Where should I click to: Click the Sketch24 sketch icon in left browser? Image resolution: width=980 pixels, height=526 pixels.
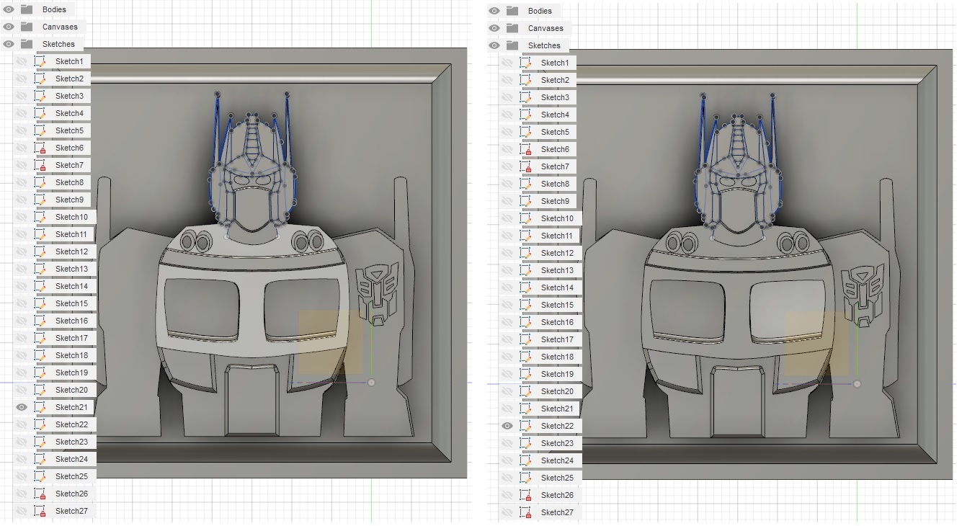coord(41,459)
